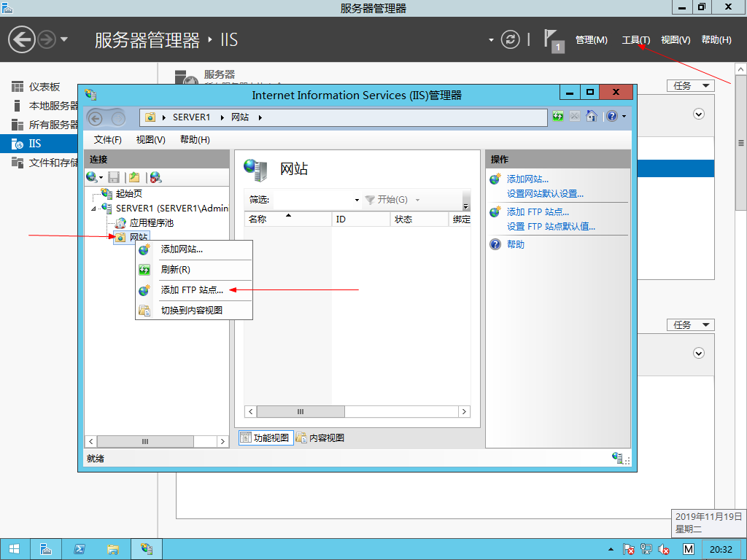Click save connections floppy disk icon
The image size is (747, 560).
114,177
